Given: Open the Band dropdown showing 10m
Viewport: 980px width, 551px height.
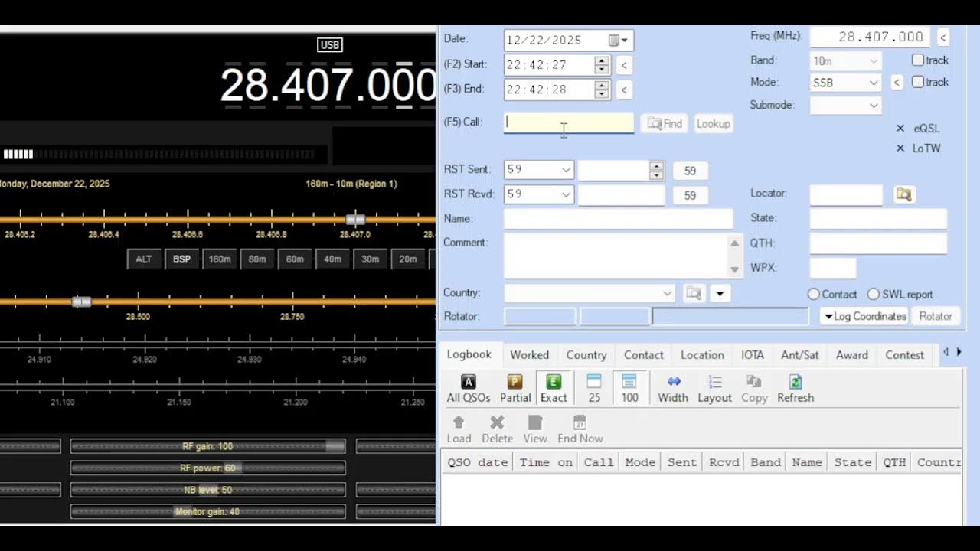Looking at the screenshot, I should pyautogui.click(x=874, y=60).
